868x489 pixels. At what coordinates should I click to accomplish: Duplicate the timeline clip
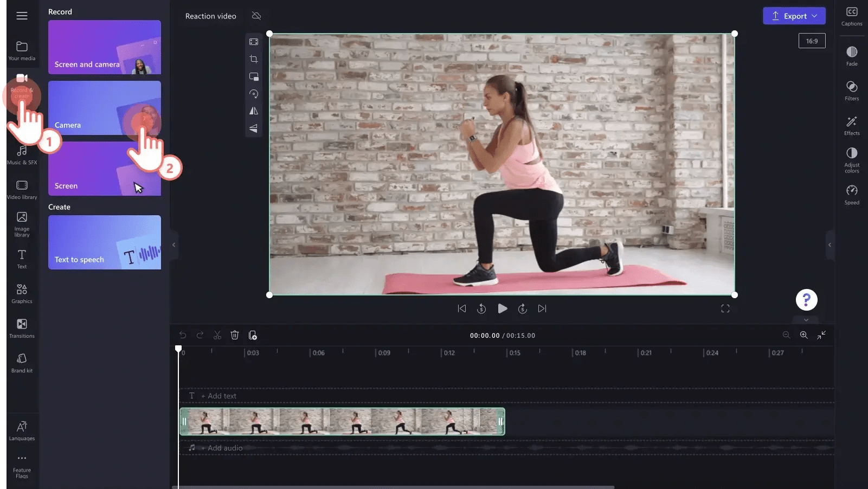(x=253, y=335)
